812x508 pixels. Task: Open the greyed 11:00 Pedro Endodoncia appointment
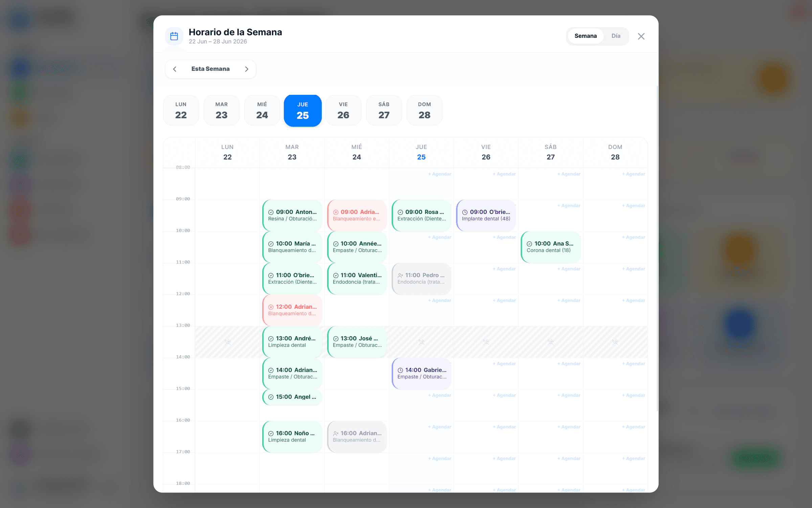(422, 278)
